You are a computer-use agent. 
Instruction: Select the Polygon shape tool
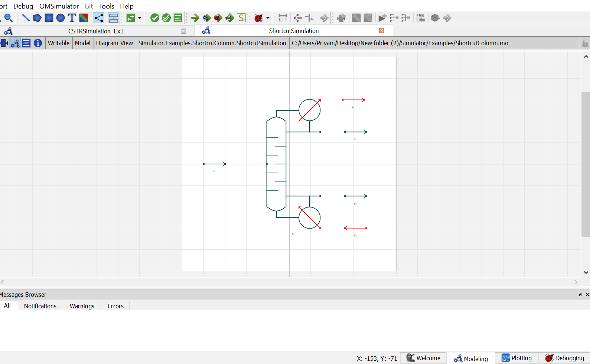click(37, 17)
